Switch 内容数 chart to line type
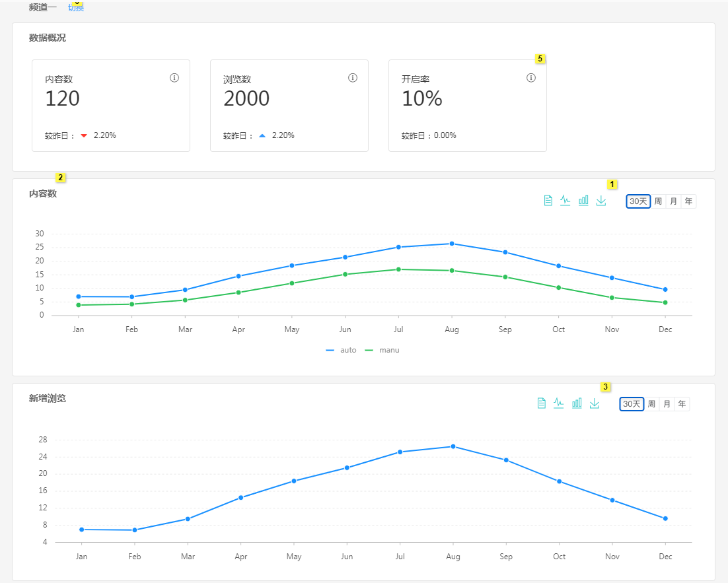 pos(565,201)
